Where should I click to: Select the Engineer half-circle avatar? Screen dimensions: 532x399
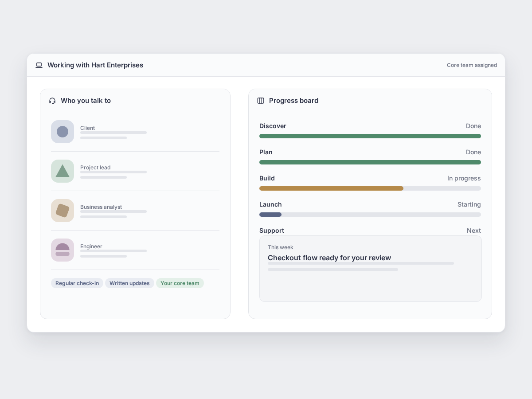[x=63, y=250]
